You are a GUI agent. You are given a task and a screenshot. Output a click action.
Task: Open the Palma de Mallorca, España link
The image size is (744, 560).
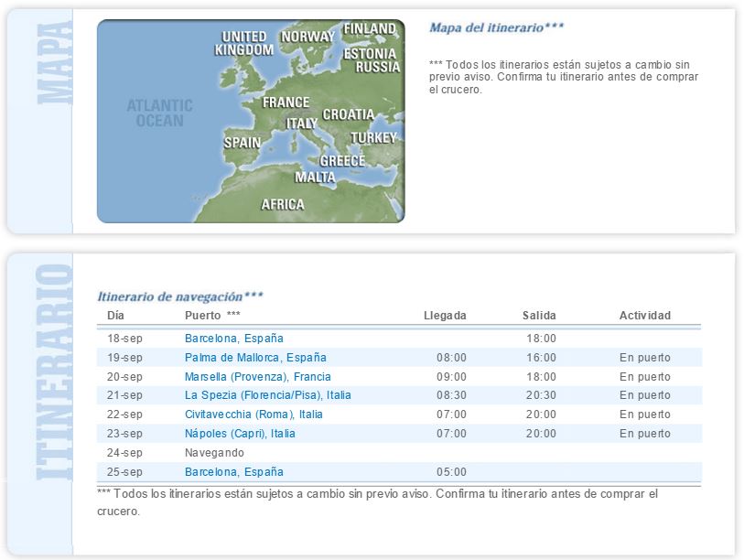(255, 358)
